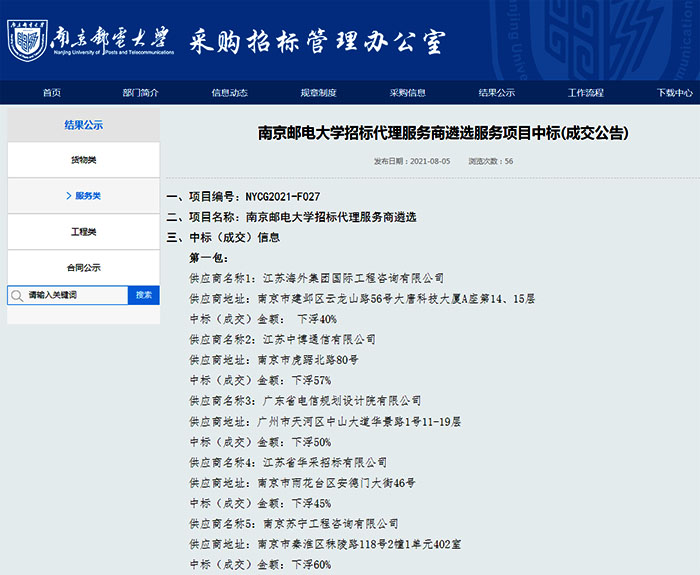Open 下载中心 from the navigation bar
Viewport: 700px width, 575px height.
[674, 93]
